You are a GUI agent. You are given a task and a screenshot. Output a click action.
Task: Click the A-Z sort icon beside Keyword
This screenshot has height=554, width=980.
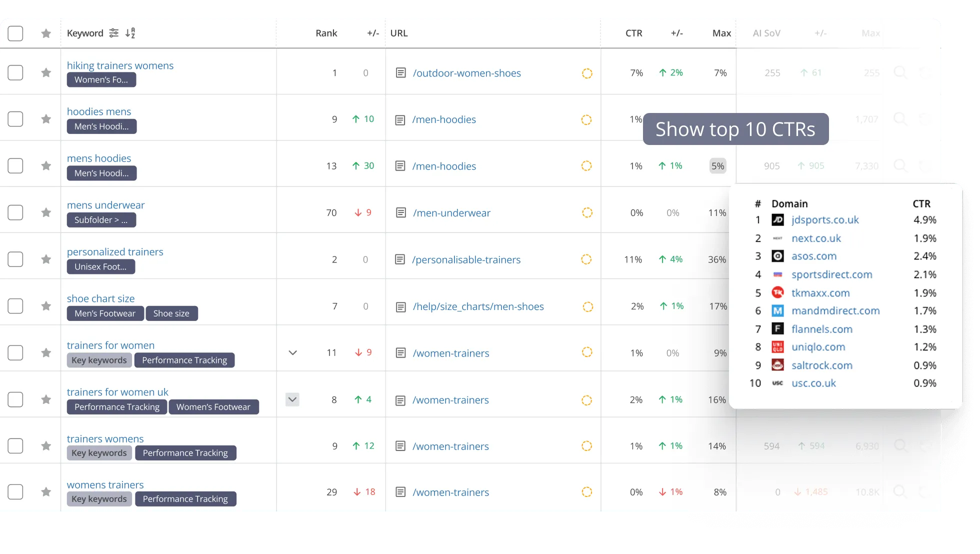[x=130, y=33]
